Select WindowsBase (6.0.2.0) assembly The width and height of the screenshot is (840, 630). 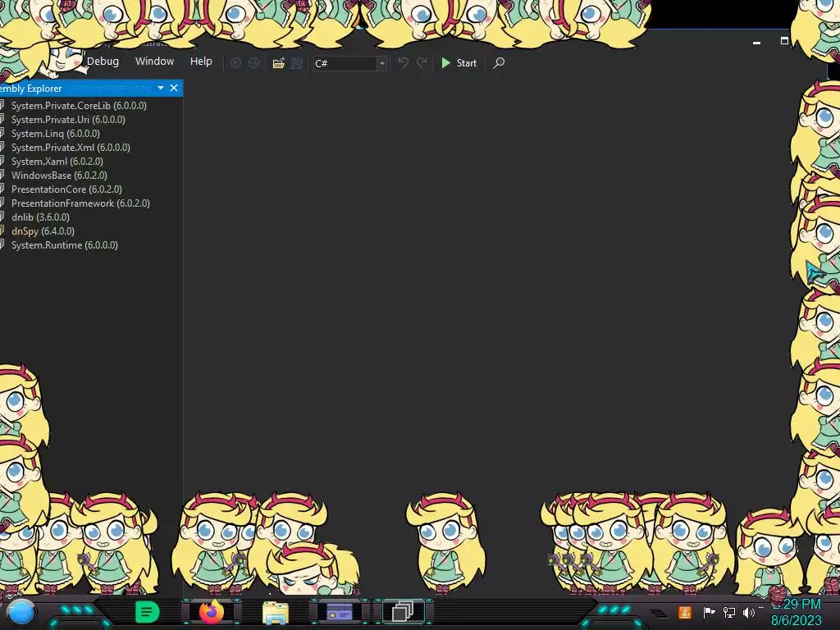tap(59, 176)
